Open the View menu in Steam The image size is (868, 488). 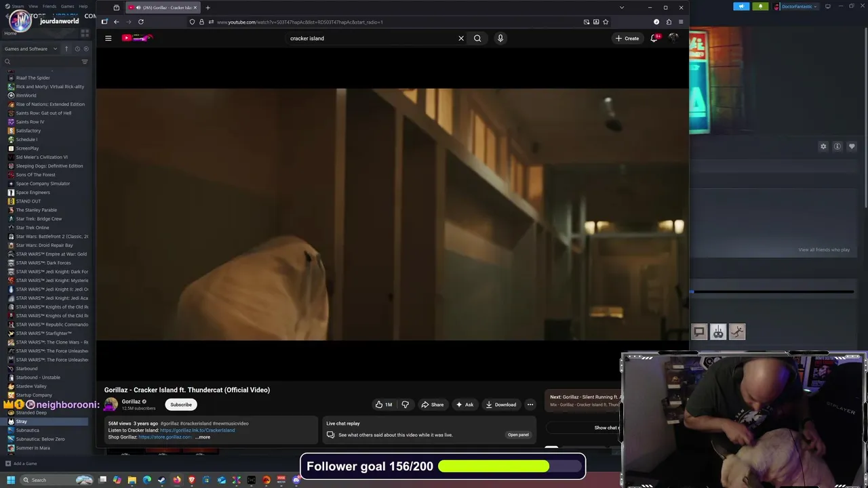pos(33,6)
